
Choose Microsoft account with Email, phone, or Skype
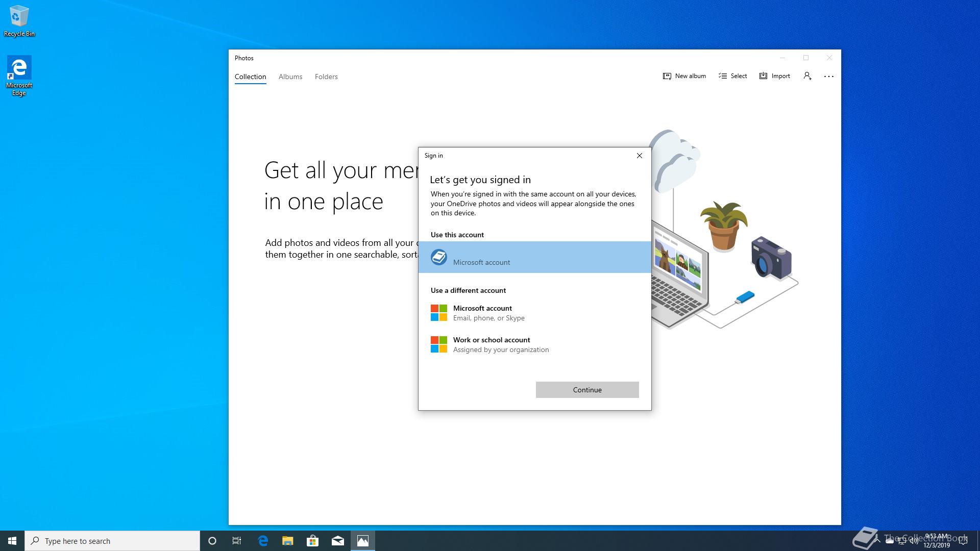534,313
